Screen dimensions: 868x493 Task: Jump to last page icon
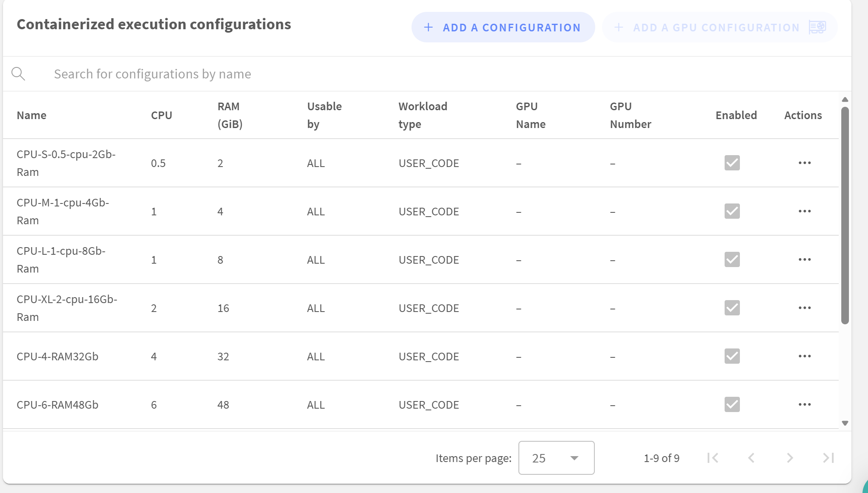(x=828, y=458)
